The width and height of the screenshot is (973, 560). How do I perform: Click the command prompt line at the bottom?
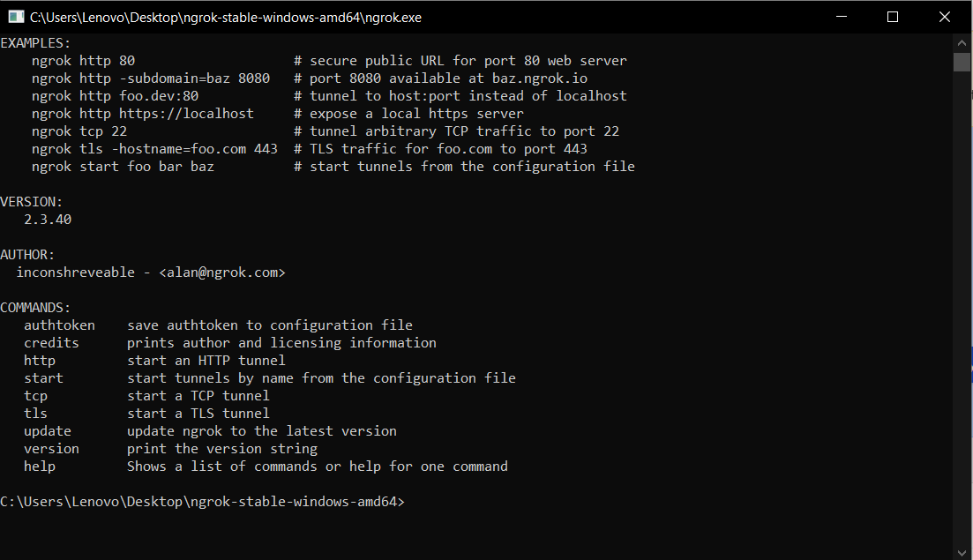pos(203,502)
